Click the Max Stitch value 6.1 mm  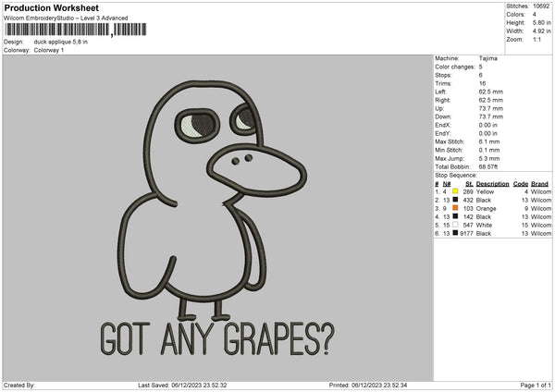tap(488, 141)
